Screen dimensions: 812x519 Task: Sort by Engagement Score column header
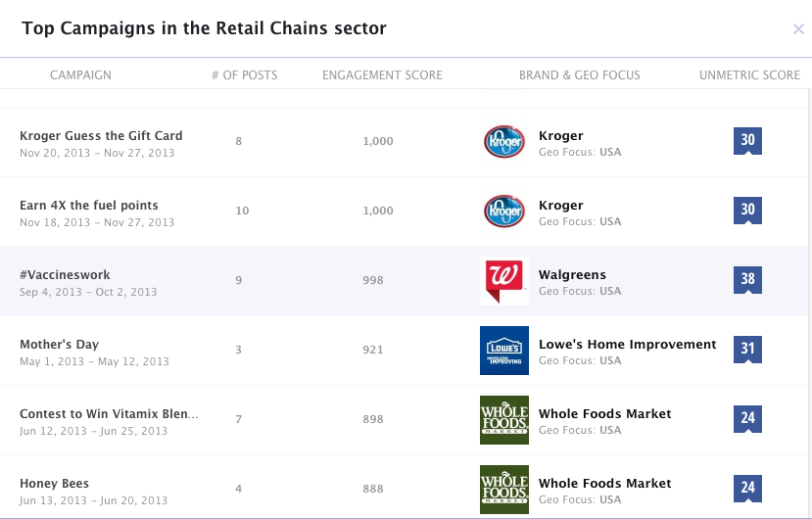[x=382, y=75]
